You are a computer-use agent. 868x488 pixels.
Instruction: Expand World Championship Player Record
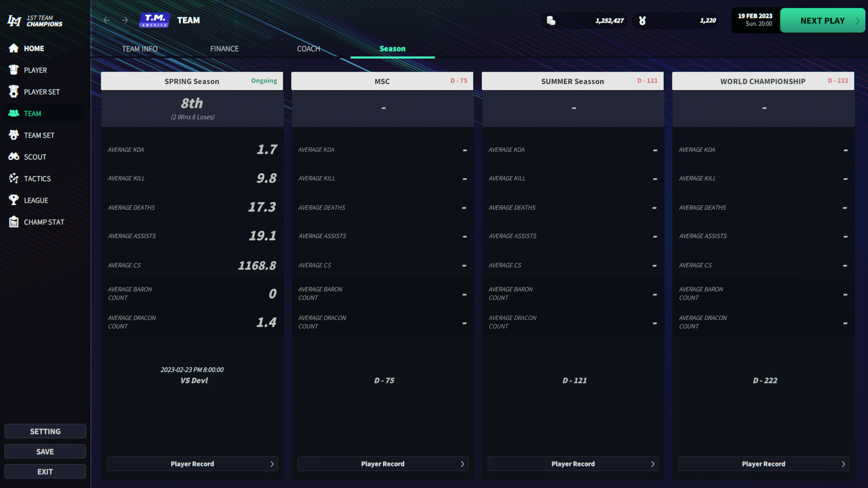(x=763, y=464)
